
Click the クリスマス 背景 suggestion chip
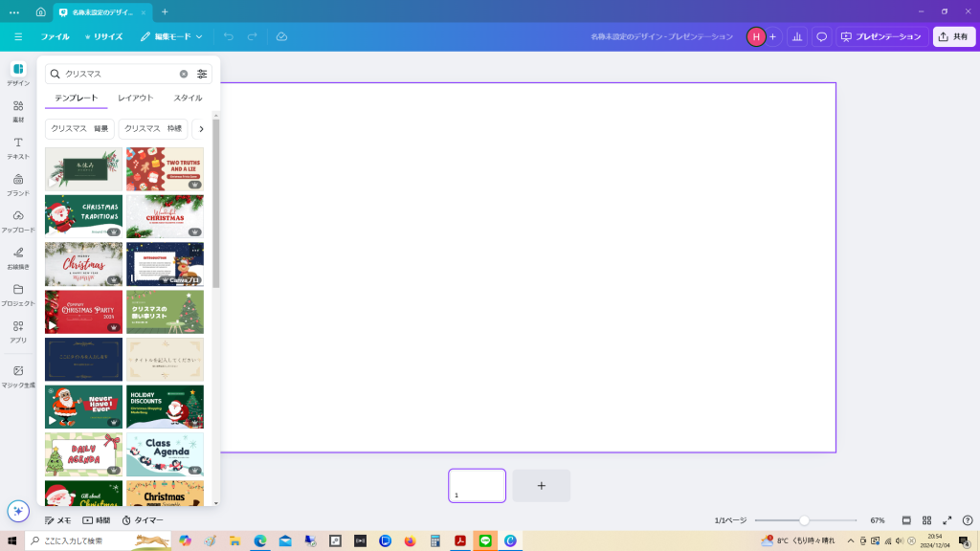(79, 129)
